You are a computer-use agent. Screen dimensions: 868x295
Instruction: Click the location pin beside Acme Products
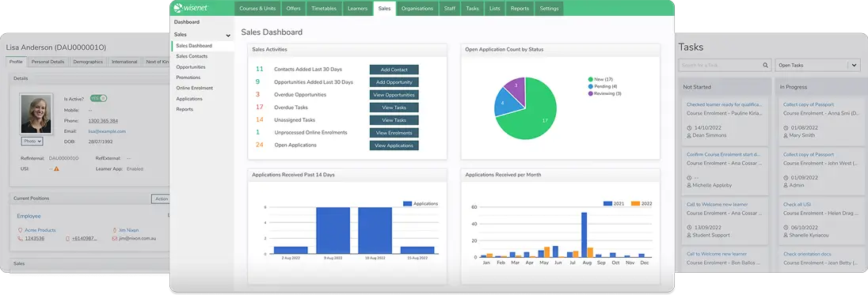pos(20,230)
